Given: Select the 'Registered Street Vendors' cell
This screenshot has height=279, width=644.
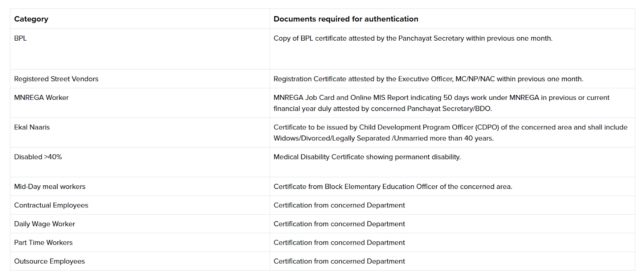Looking at the screenshot, I should point(56,79).
